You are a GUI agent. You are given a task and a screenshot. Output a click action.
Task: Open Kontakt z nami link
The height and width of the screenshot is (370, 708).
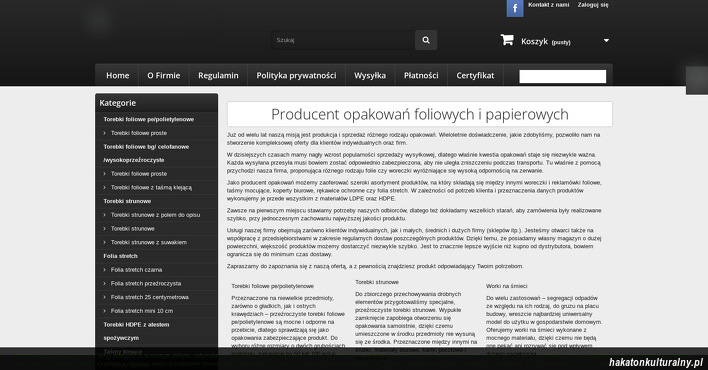coord(549,5)
